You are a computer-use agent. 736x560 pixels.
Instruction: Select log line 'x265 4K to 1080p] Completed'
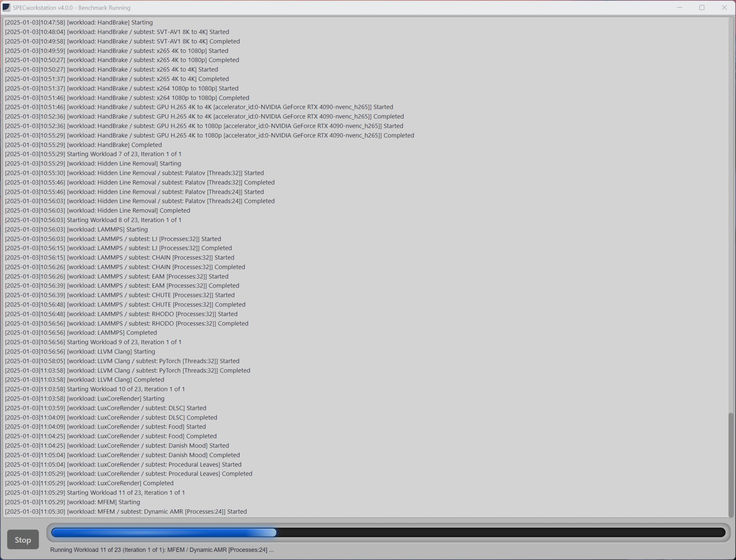point(122,60)
